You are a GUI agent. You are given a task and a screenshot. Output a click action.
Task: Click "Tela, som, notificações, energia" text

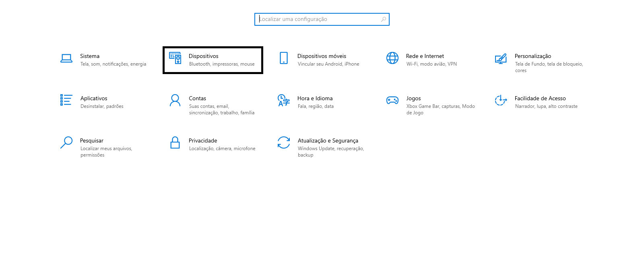click(x=114, y=64)
